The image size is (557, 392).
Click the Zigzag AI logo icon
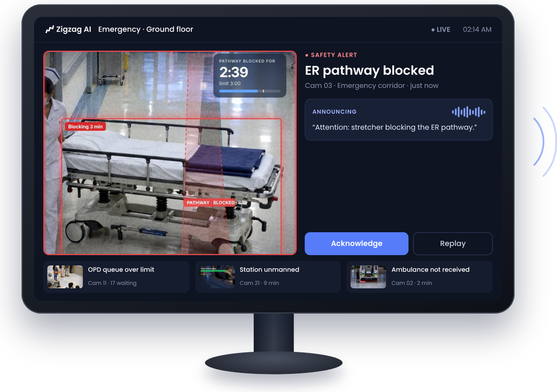pos(50,29)
